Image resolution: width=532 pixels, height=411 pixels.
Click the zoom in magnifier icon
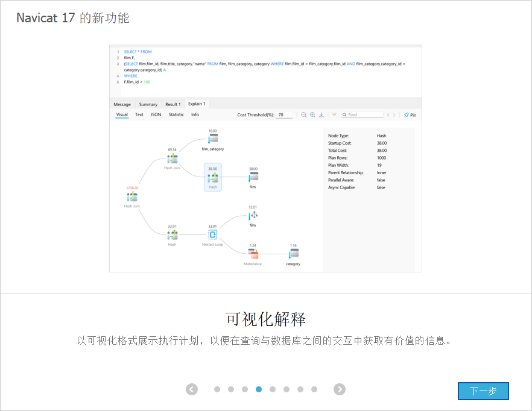point(312,115)
